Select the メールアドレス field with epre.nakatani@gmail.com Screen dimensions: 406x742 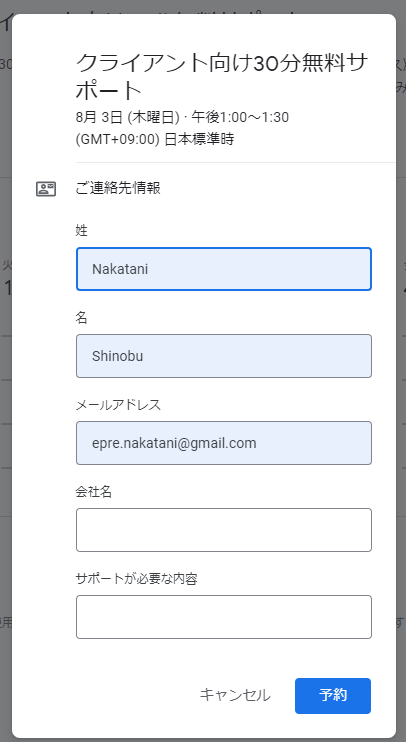pyautogui.click(x=224, y=443)
